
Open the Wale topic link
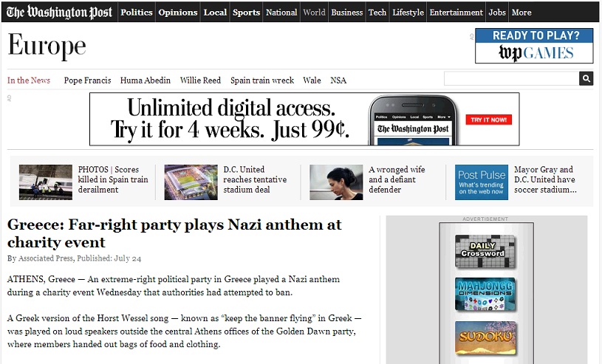[312, 80]
